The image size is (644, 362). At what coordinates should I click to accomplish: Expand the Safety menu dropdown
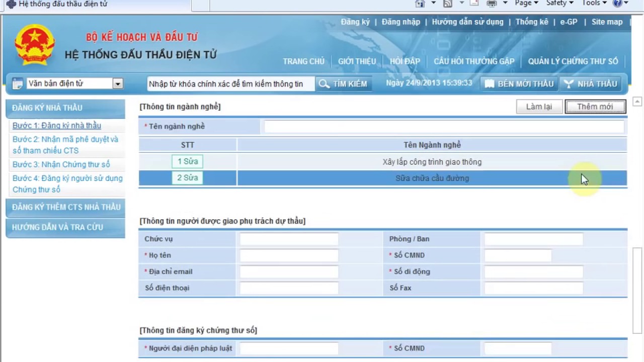[x=559, y=3]
